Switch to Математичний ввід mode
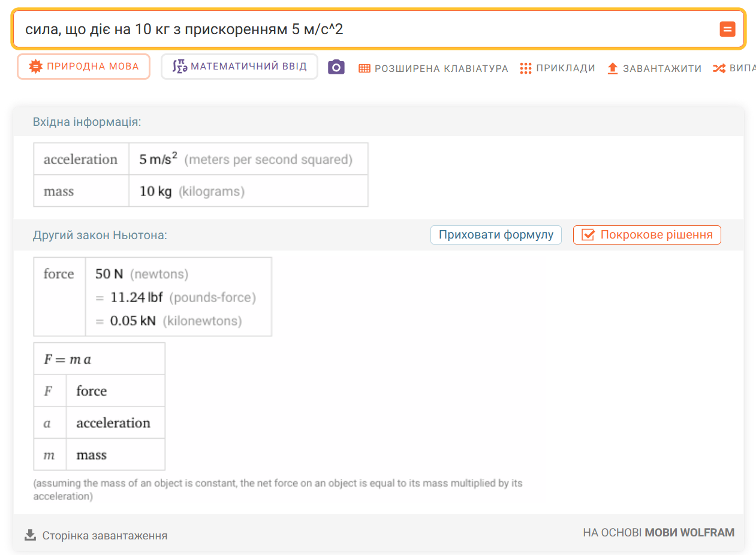 (239, 67)
